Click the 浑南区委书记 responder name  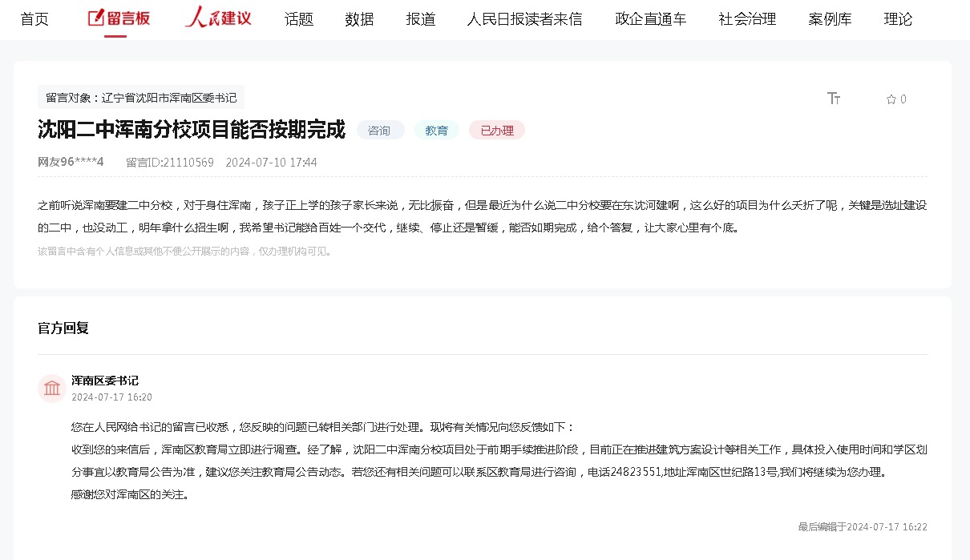click(x=105, y=381)
